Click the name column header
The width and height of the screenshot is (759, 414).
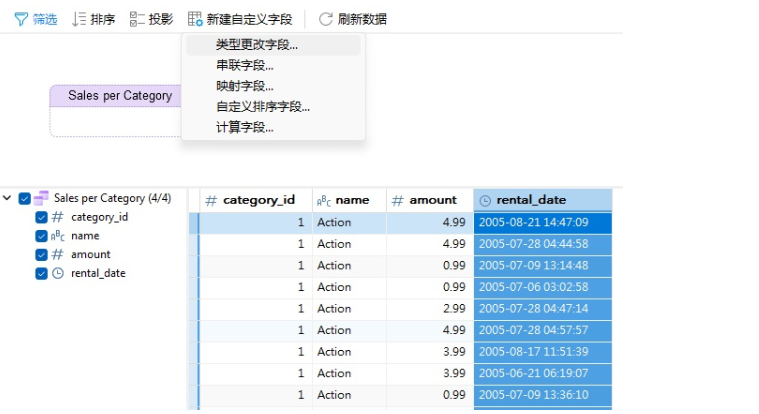pyautogui.click(x=349, y=200)
